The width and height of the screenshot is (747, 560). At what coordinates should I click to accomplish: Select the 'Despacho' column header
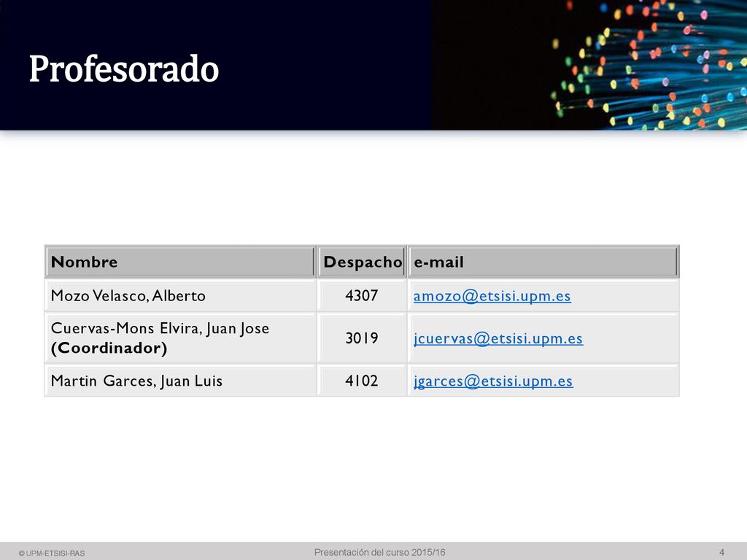(362, 262)
